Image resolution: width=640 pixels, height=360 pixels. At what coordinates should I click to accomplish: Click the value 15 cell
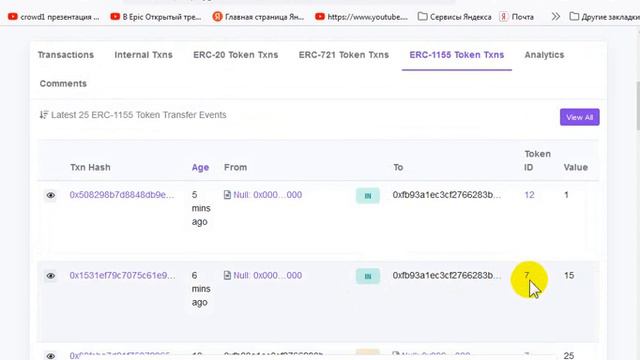click(x=569, y=276)
